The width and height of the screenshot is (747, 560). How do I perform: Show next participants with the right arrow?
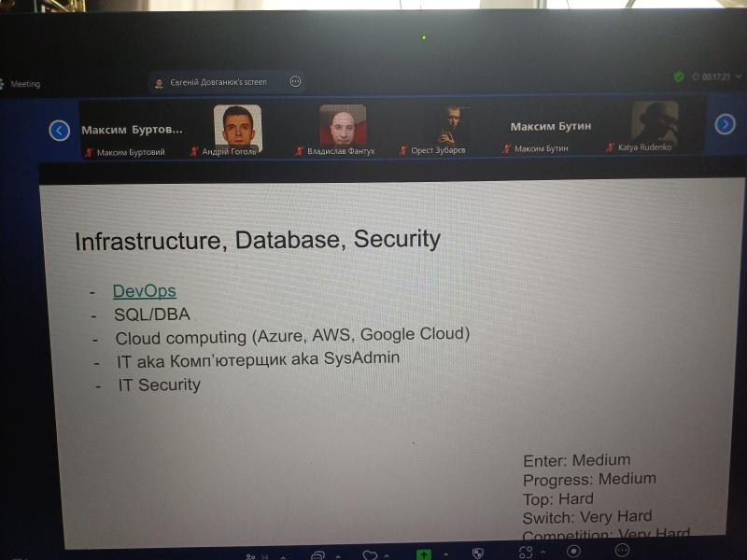725,124
